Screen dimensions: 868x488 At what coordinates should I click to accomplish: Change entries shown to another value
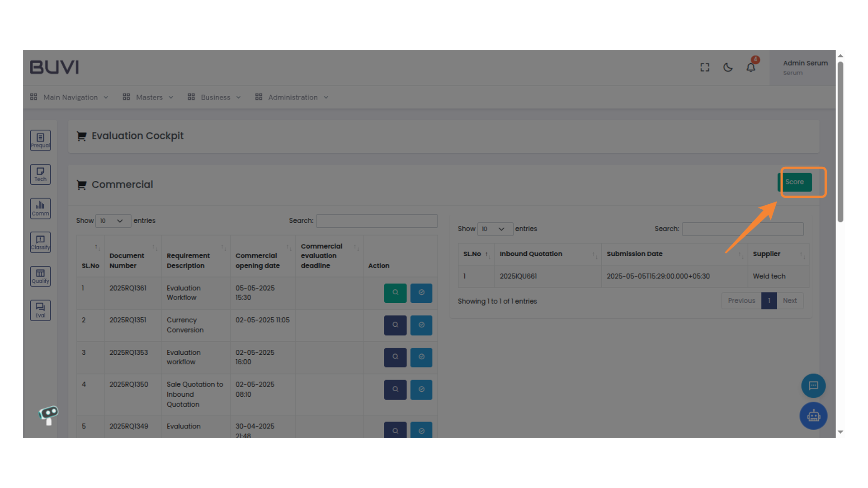pyautogui.click(x=113, y=221)
